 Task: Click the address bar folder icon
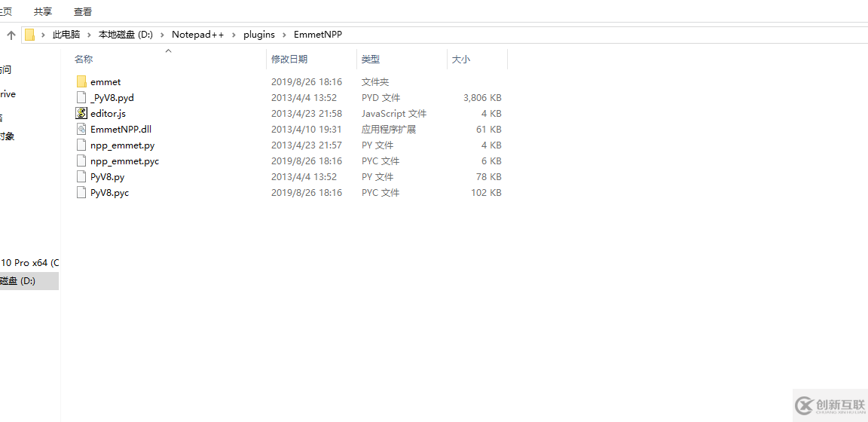coord(30,35)
